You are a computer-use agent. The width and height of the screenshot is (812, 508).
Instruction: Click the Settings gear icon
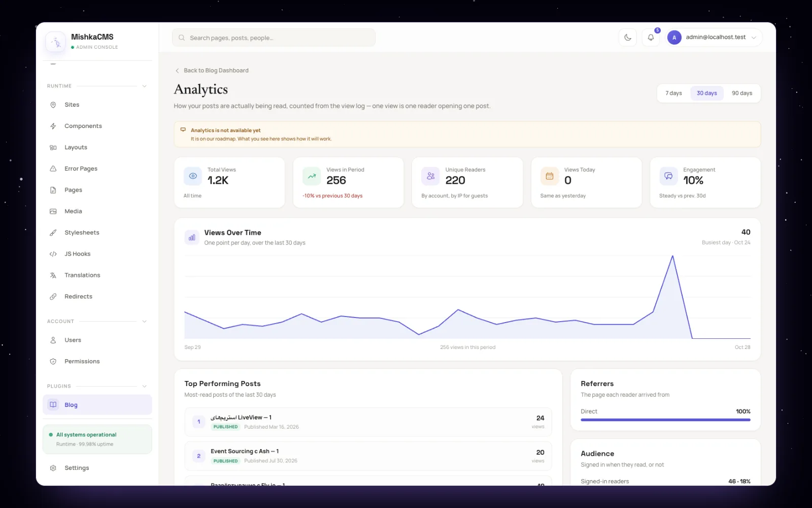coord(53,468)
